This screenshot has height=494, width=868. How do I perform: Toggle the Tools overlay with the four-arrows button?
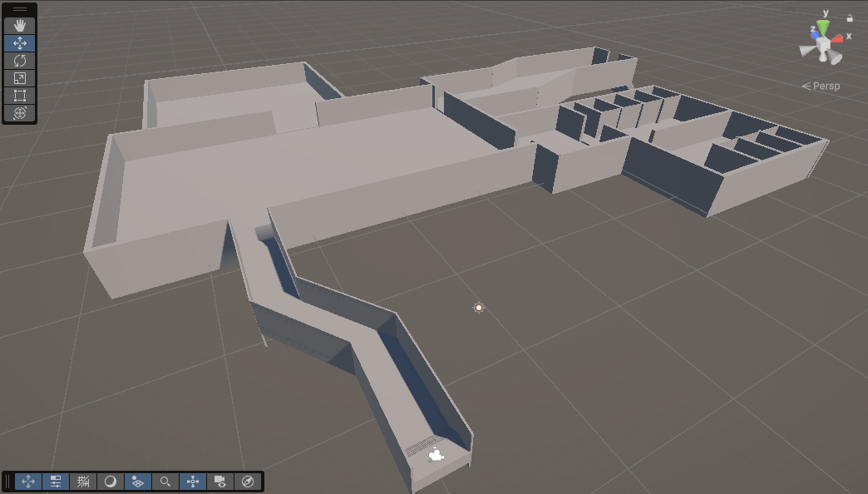pyautogui.click(x=28, y=482)
